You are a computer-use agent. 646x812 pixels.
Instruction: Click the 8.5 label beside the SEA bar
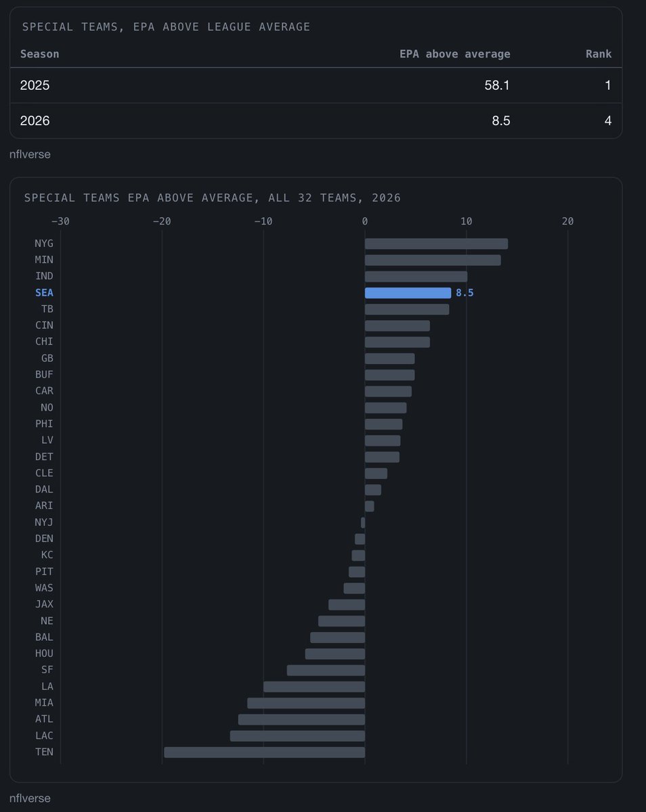(465, 293)
